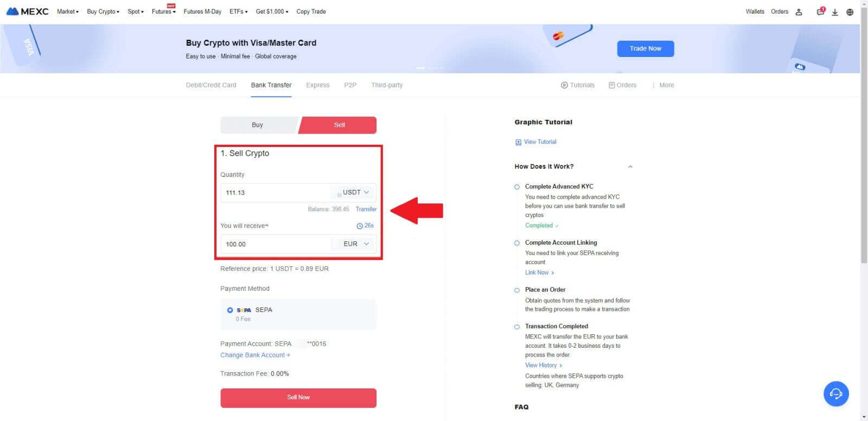868x421 pixels.
Task: Click the Tutorials play icon
Action: click(x=564, y=85)
